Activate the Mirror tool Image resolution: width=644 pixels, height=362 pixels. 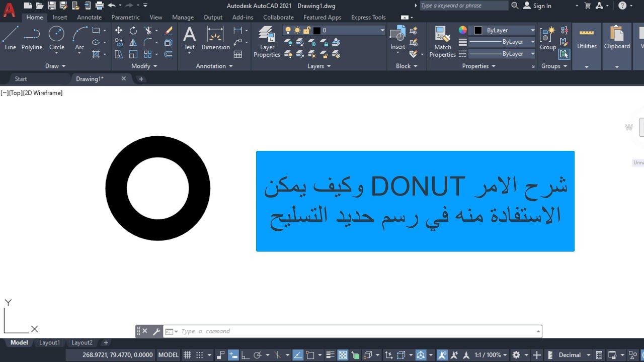click(x=133, y=42)
